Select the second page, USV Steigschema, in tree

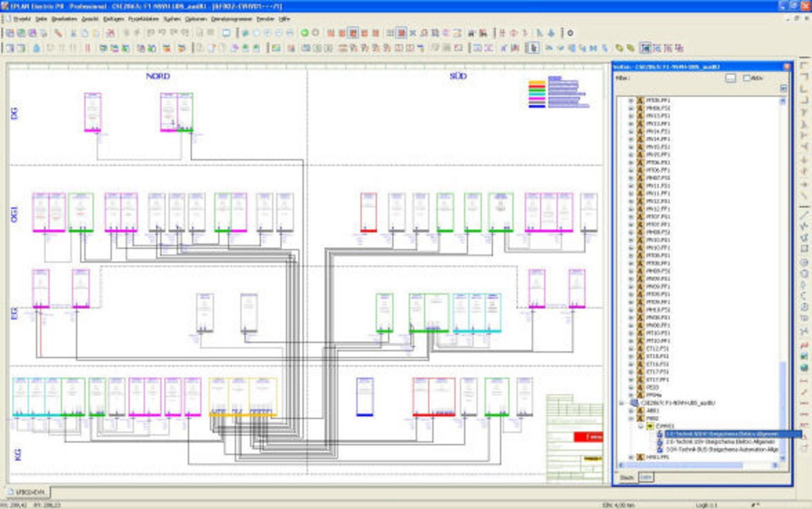[719, 442]
